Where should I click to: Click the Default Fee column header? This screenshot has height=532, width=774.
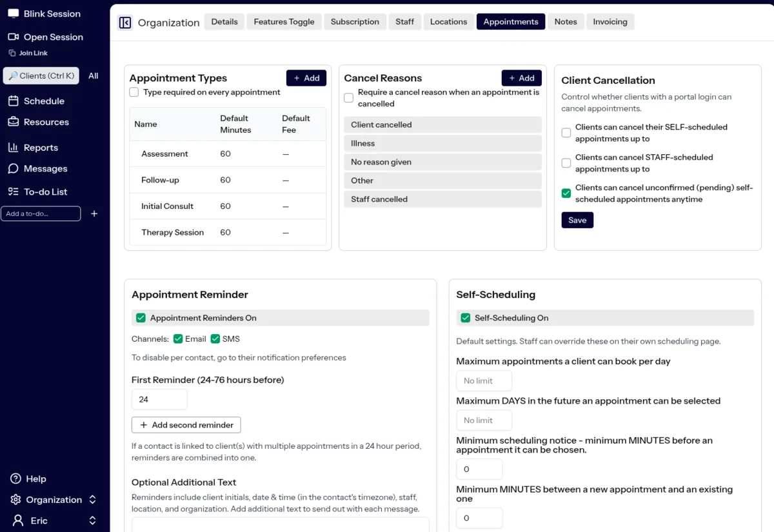click(296, 124)
